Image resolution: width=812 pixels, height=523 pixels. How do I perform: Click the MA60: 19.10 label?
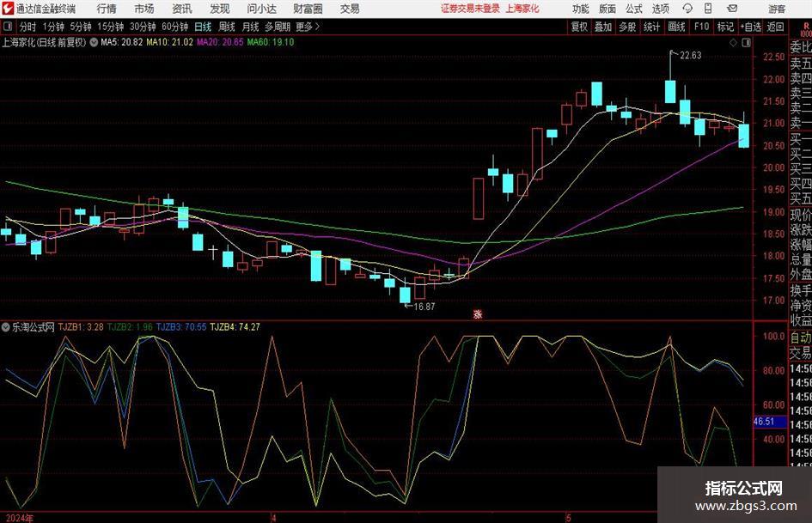point(271,42)
